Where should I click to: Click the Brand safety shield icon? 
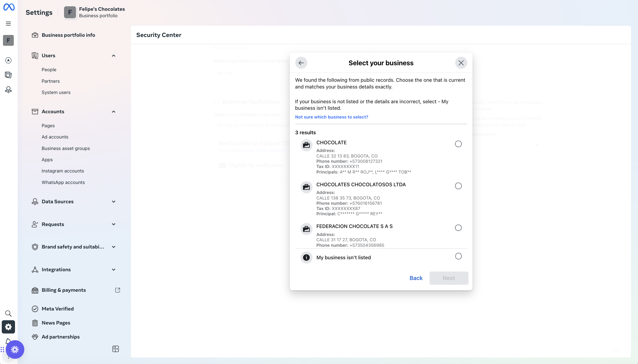[x=35, y=247]
